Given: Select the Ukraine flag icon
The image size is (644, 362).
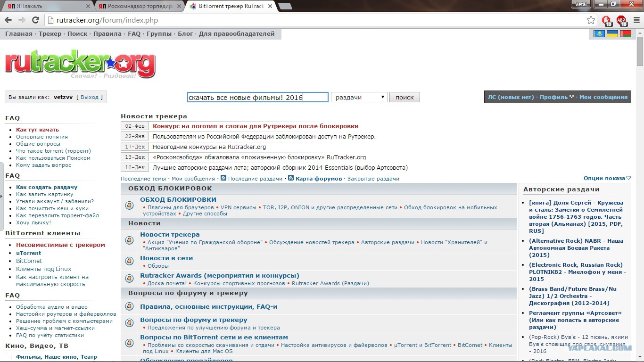Looking at the screenshot, I should click(x=612, y=34).
